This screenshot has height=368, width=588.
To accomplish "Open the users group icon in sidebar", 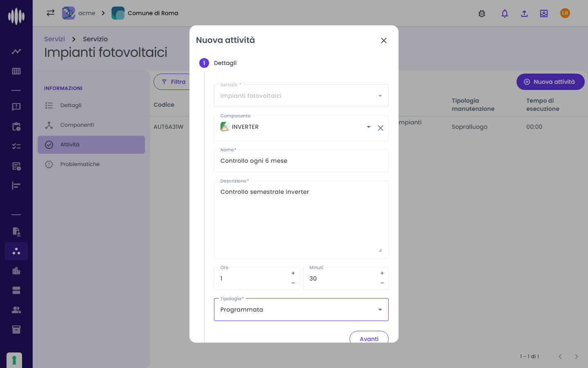I will point(16,310).
